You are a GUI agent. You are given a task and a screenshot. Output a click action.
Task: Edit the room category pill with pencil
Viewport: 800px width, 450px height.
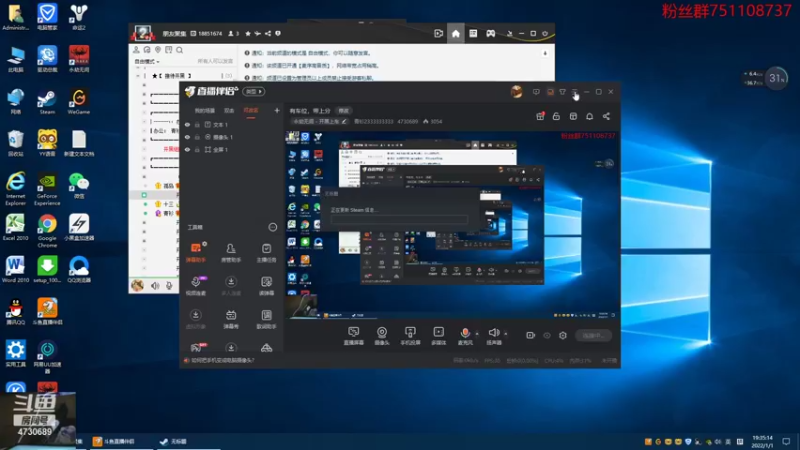click(320, 121)
